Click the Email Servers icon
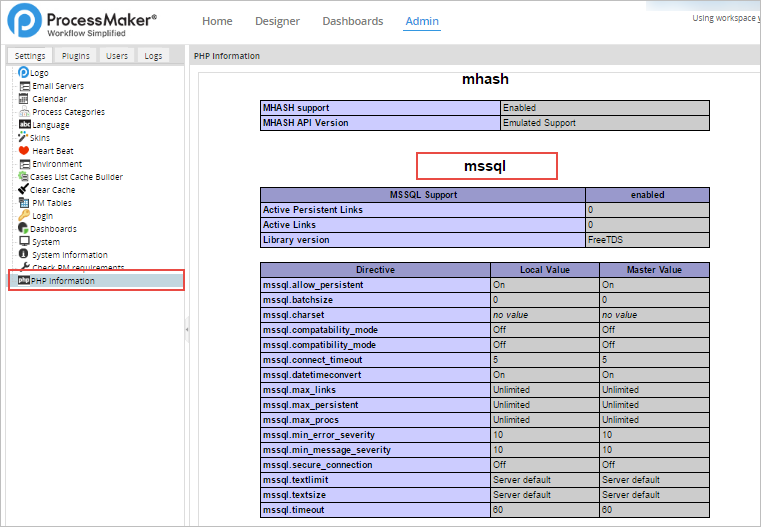Viewport: 761px width, 527px height. coord(24,86)
